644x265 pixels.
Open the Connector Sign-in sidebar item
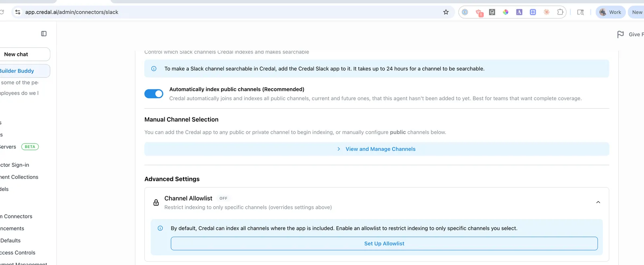[14, 165]
